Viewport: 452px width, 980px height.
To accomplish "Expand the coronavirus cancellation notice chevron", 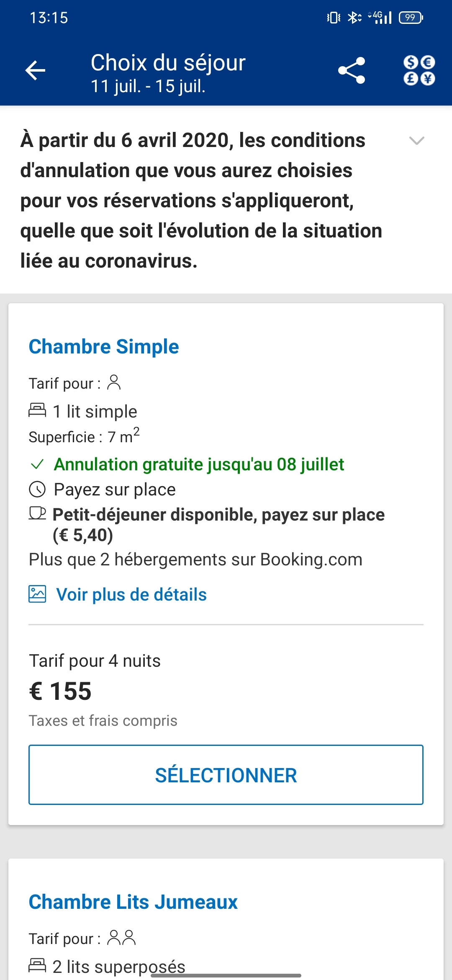I will [x=416, y=140].
